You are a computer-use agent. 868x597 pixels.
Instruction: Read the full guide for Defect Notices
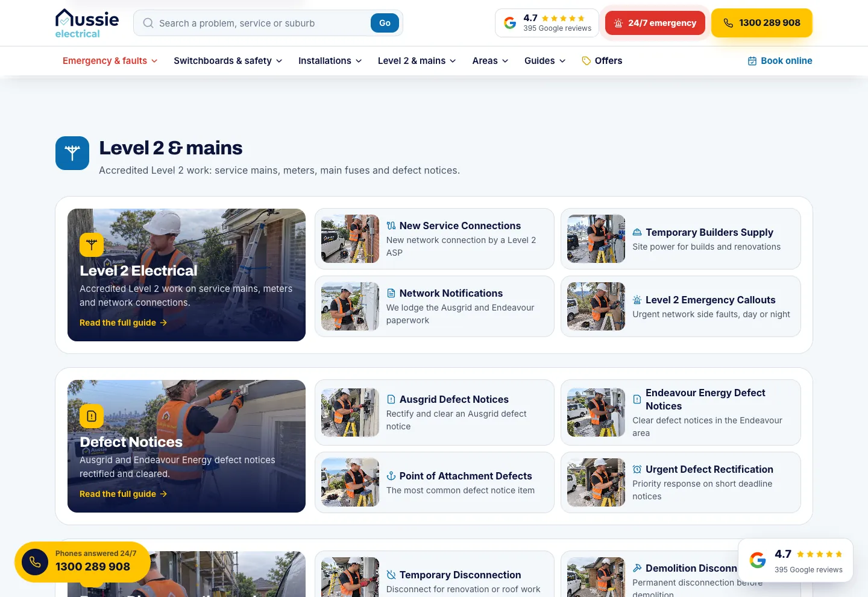point(124,494)
